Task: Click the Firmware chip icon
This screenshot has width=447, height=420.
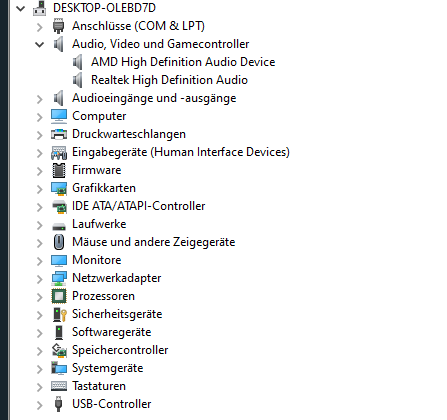Action: coord(59,170)
